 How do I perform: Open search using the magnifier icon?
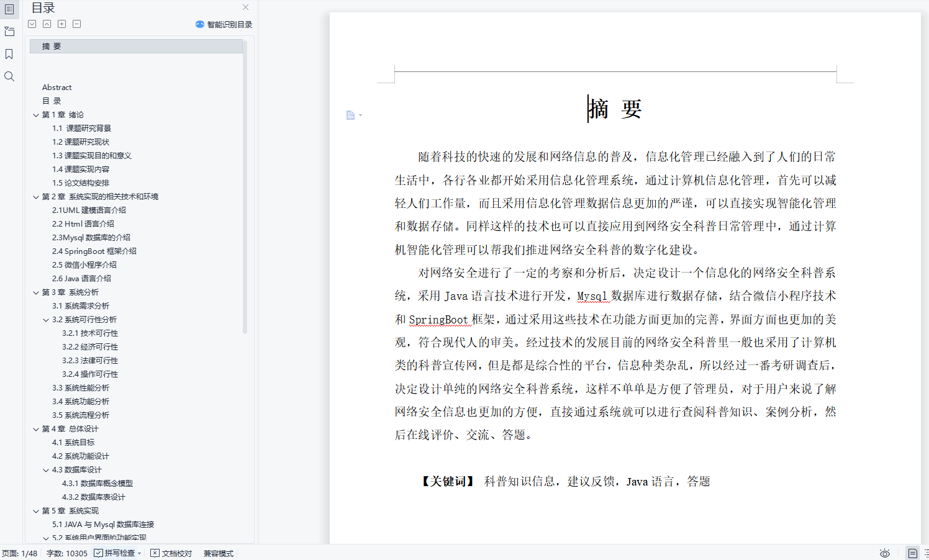click(x=9, y=76)
